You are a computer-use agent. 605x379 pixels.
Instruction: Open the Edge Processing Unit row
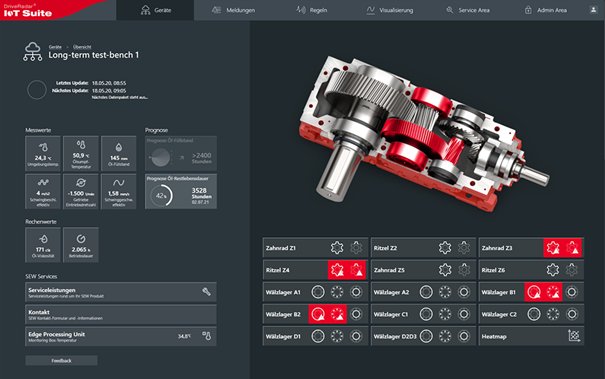(121, 336)
